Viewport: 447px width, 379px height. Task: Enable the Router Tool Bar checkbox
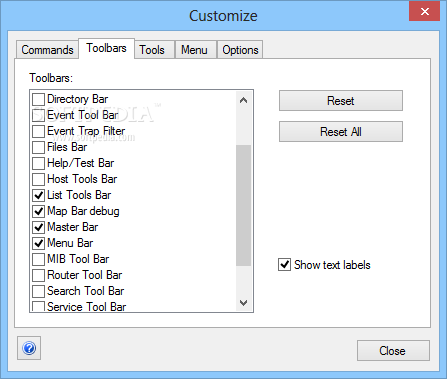(38, 275)
